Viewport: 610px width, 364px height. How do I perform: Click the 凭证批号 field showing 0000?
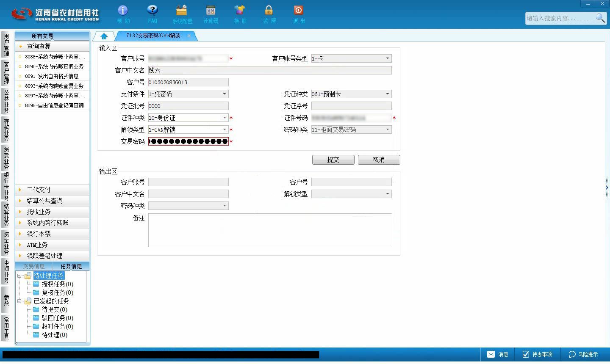tap(189, 106)
